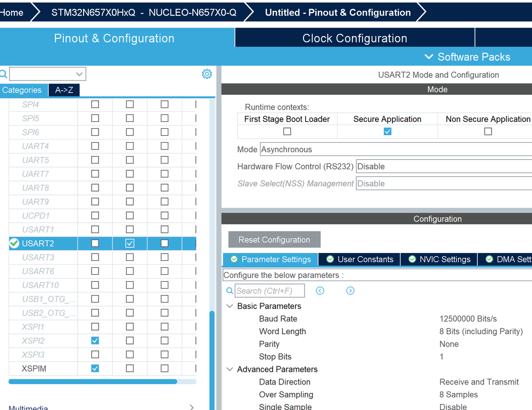Select SPI6 in the peripheral list

[30, 132]
